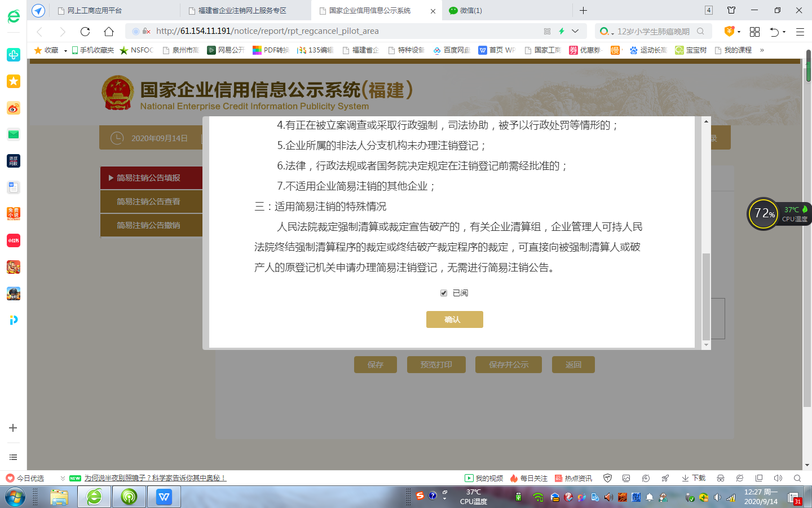Open Windows Start menu button
The height and width of the screenshot is (508, 812).
(15, 497)
